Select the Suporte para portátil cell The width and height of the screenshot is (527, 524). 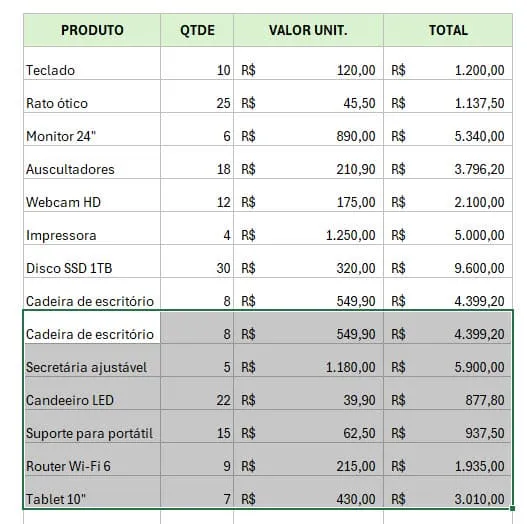coord(92,426)
